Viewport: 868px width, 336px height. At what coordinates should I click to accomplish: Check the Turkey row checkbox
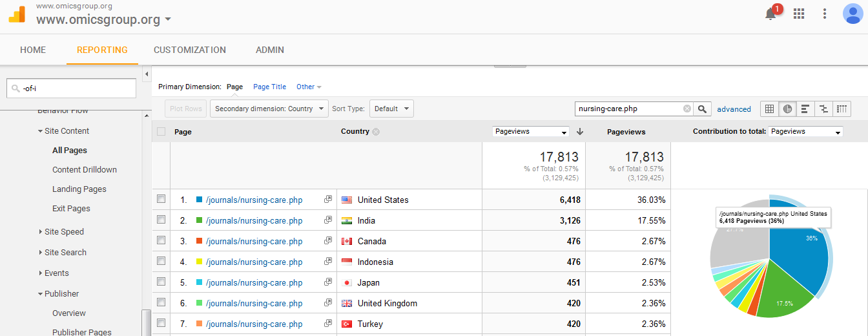tap(161, 323)
